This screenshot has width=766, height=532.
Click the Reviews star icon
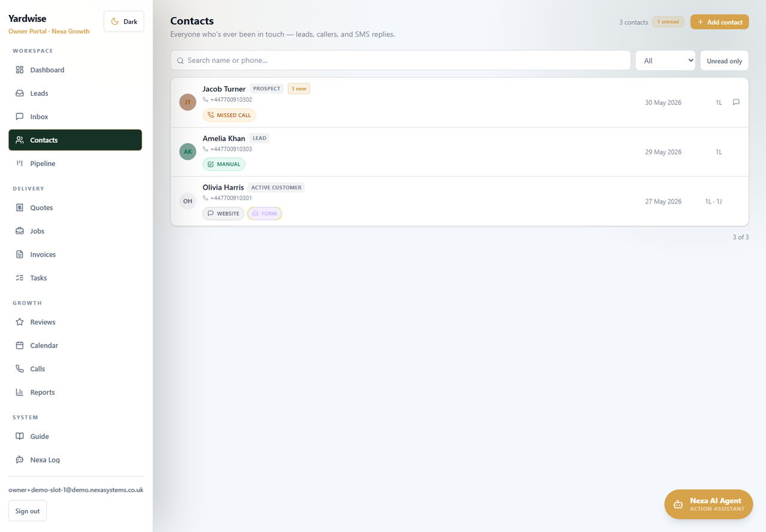coord(20,322)
